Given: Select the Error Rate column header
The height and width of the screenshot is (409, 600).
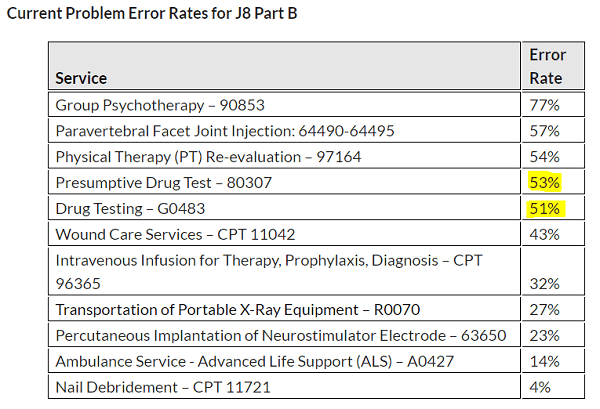Looking at the screenshot, I should pyautogui.click(x=547, y=66).
